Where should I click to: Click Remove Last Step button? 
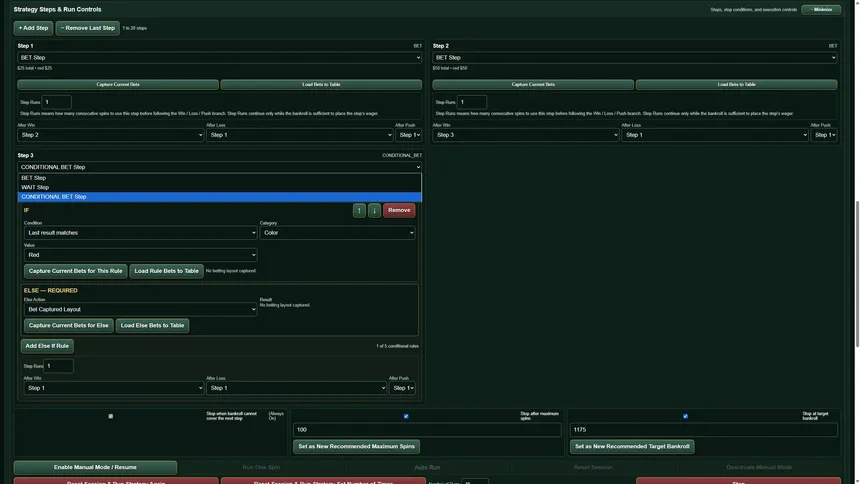tap(88, 28)
